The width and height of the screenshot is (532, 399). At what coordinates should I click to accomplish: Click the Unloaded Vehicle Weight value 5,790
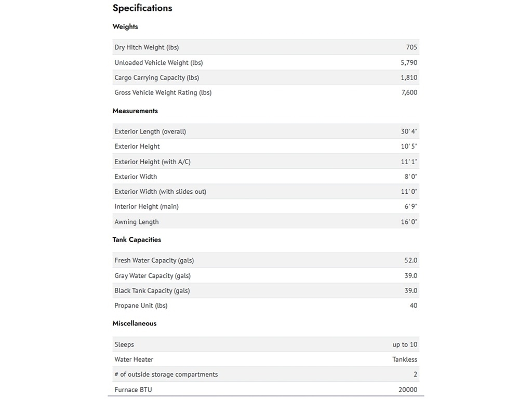pos(409,62)
